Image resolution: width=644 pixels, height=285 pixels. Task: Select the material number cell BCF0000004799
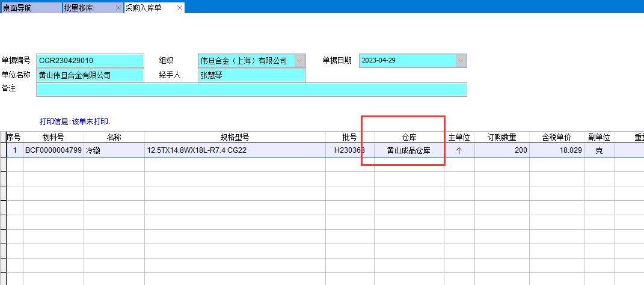click(x=53, y=150)
